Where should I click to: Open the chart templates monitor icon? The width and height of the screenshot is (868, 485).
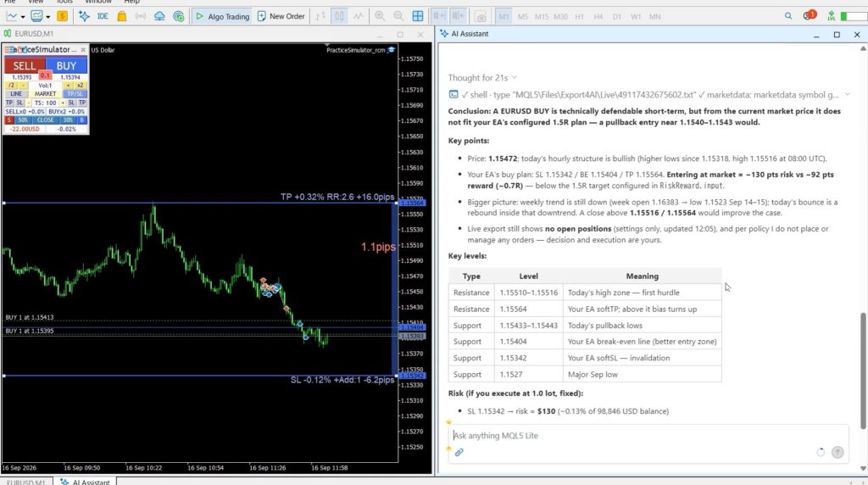coord(37,16)
